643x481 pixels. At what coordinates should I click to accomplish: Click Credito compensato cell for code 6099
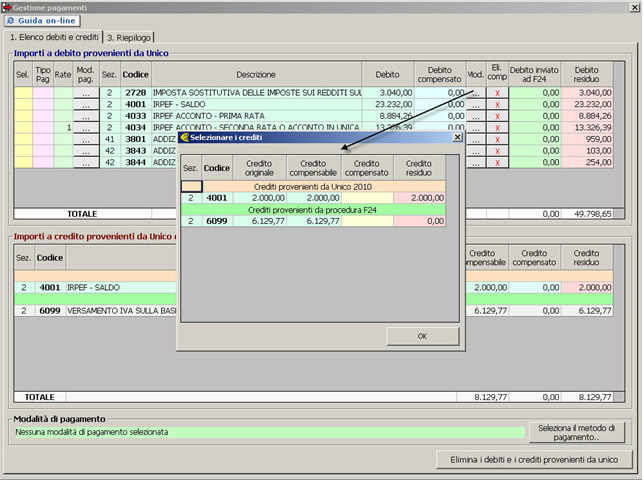coord(367,221)
